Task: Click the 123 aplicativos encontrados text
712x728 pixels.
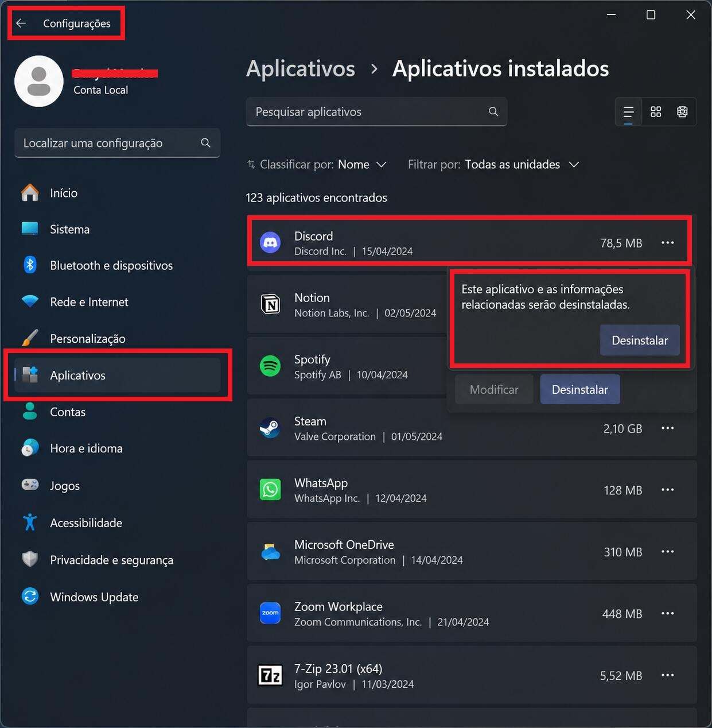Action: [316, 198]
